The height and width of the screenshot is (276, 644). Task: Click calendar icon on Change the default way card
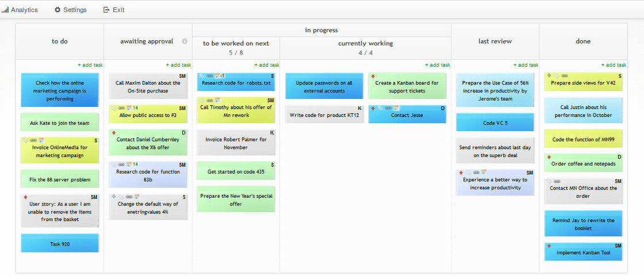coord(137,197)
